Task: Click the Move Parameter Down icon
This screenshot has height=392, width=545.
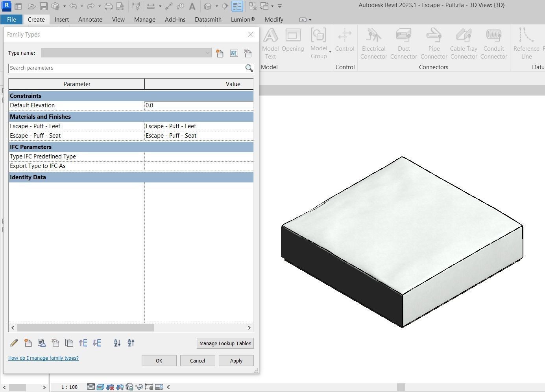Action: pyautogui.click(x=97, y=343)
